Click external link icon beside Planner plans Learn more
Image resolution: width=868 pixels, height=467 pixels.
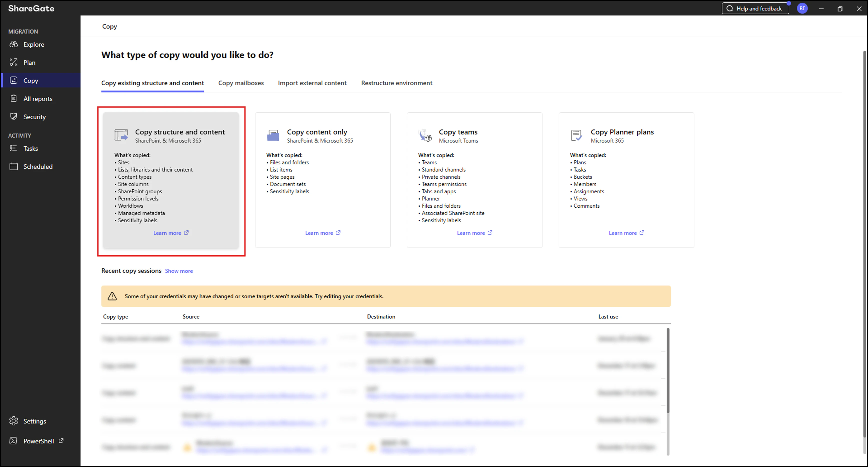pyautogui.click(x=642, y=233)
